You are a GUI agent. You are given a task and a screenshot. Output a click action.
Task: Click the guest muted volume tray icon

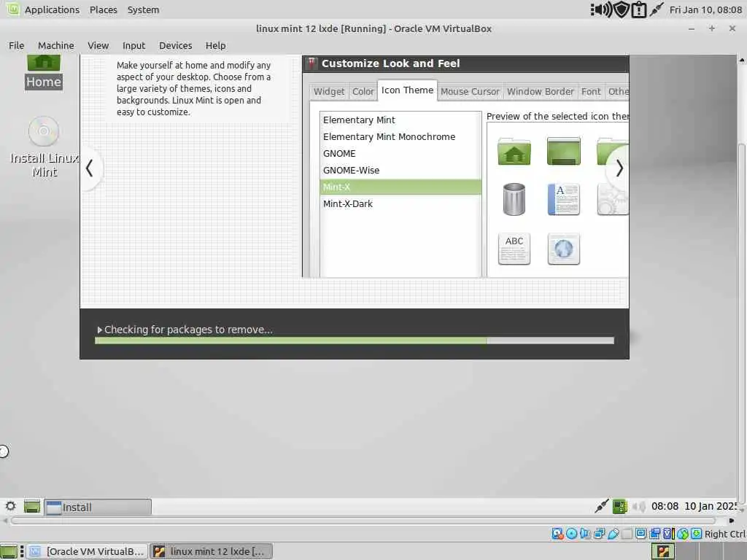click(639, 506)
